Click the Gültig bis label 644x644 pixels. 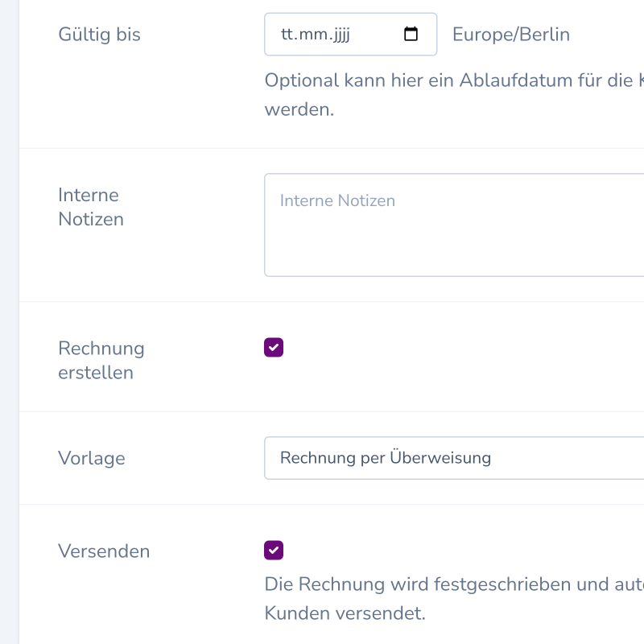99,35
